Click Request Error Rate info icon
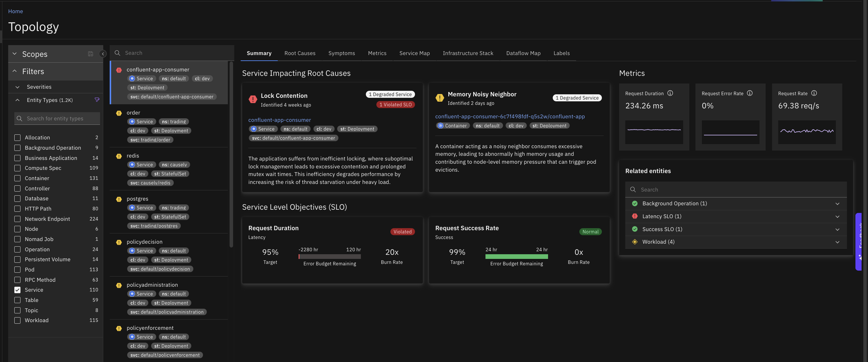868x362 pixels. click(750, 93)
